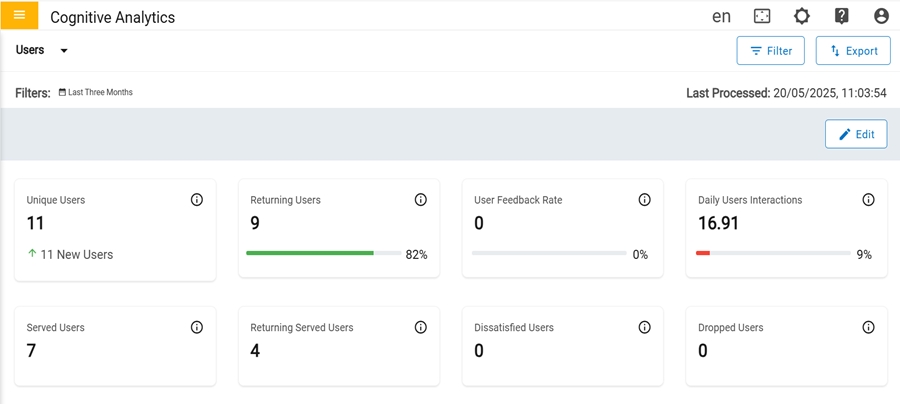This screenshot has height=404, width=900.
Task: Toggle fullscreen mode icon
Action: (762, 16)
